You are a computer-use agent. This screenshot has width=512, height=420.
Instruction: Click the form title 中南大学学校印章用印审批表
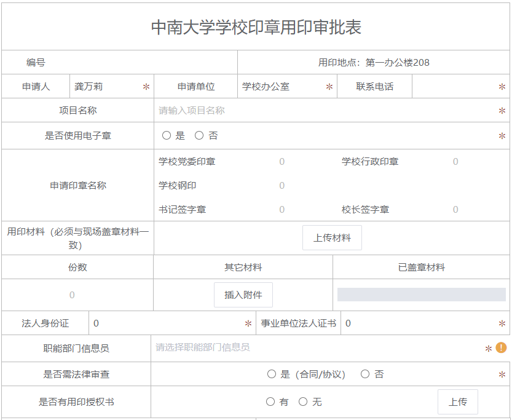256,27
